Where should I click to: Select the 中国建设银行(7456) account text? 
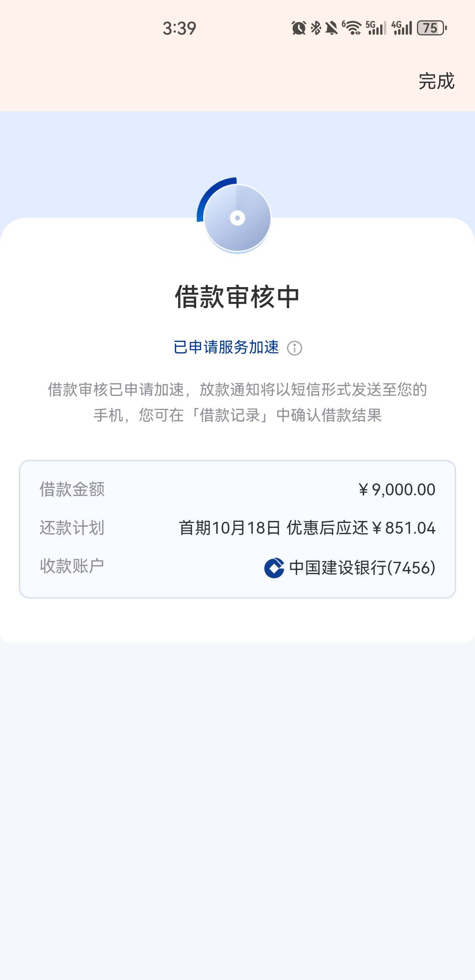tap(362, 568)
